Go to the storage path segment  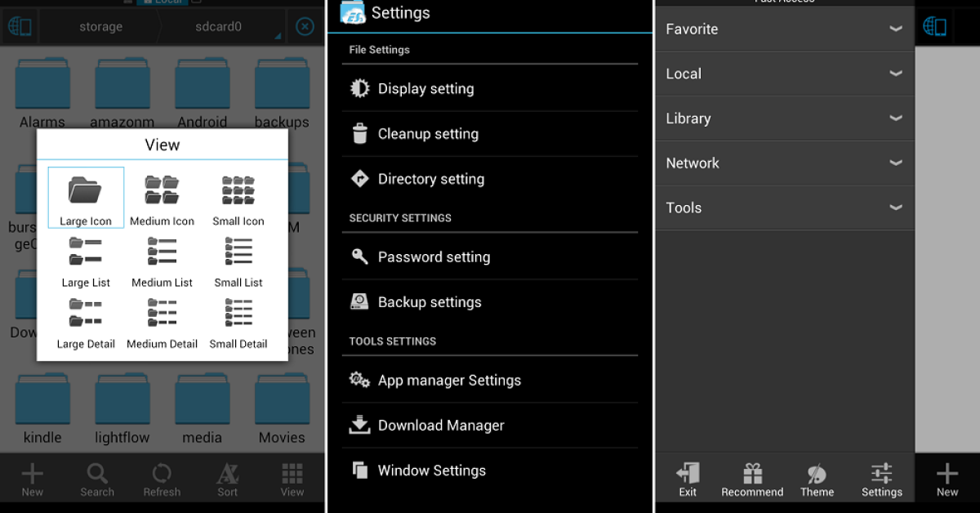click(101, 27)
